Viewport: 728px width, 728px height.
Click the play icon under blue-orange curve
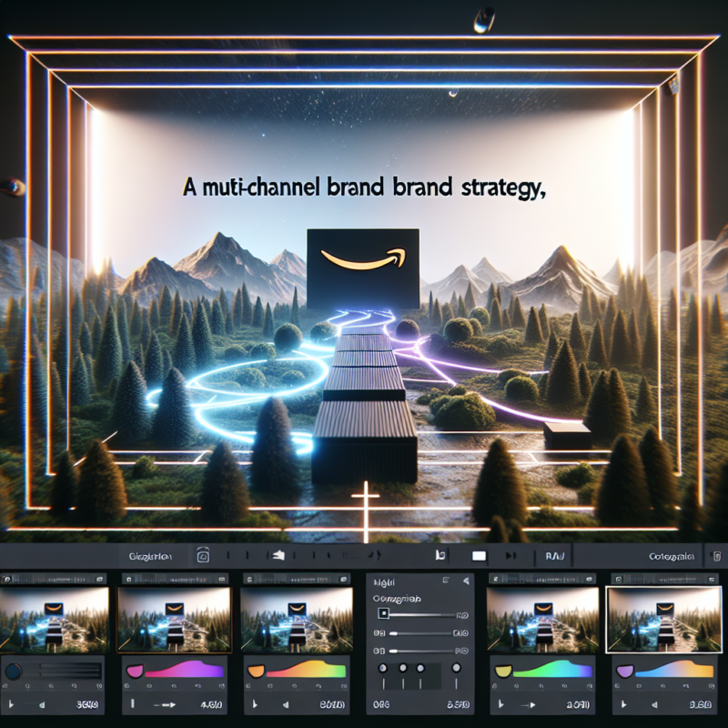click(x=622, y=704)
